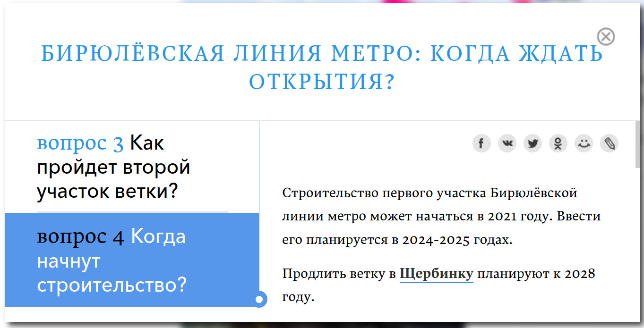This screenshot has width=644, height=328.
Task: Tweet this article with the Twitter icon
Action: point(532,143)
